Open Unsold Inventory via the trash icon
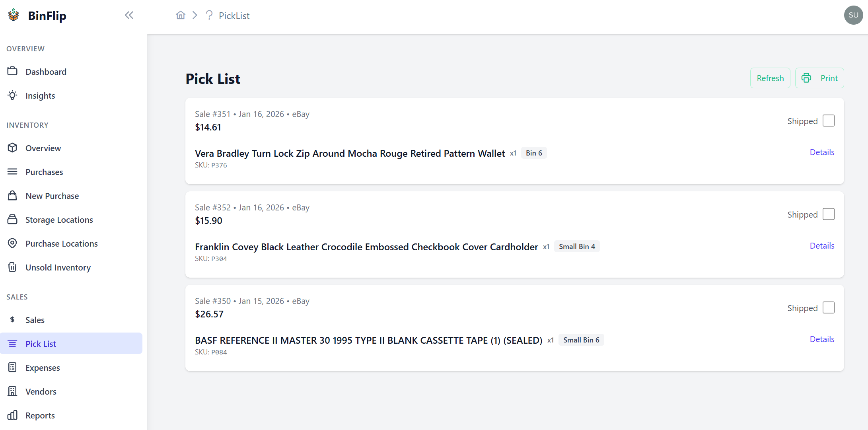This screenshot has height=430, width=868. coord(13,267)
